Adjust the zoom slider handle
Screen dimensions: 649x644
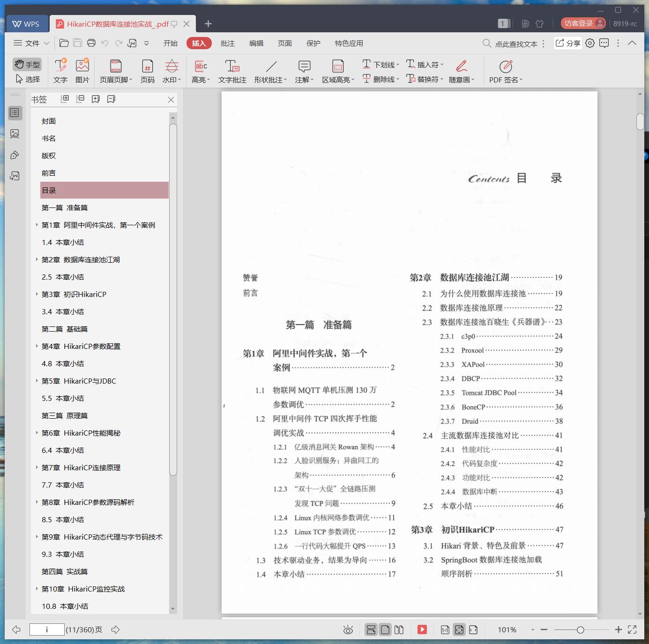(580, 629)
